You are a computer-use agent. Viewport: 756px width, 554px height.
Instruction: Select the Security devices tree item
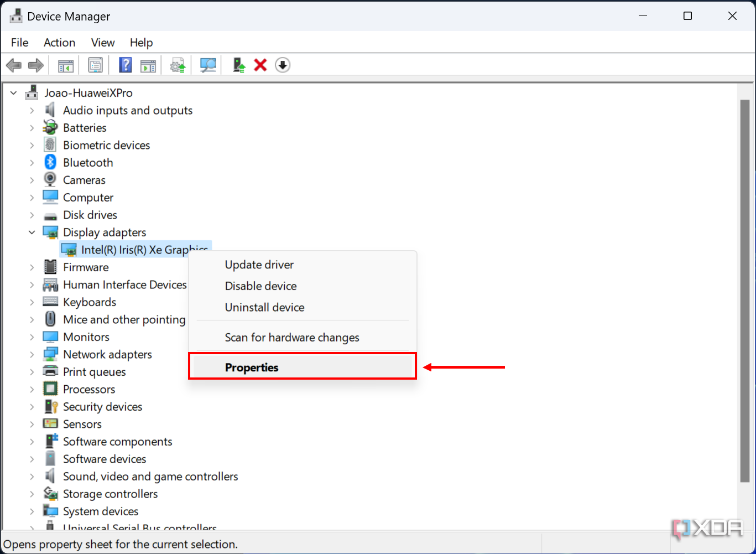(x=102, y=406)
